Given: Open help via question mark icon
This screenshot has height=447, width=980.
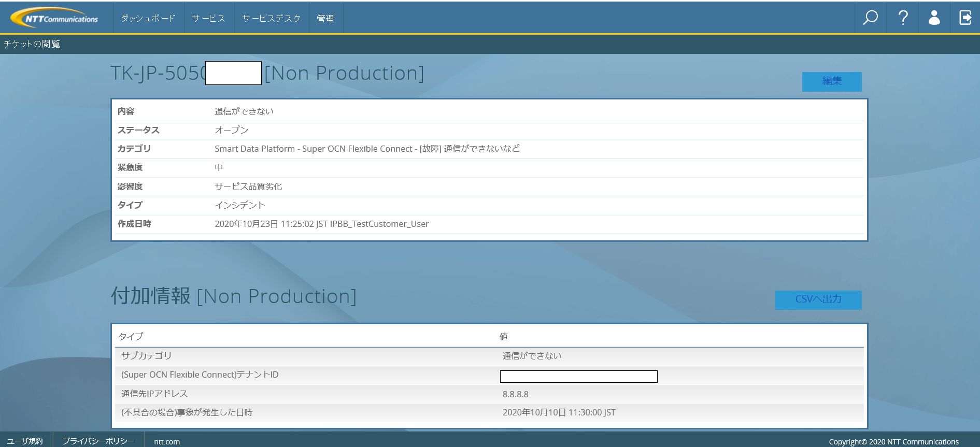Looking at the screenshot, I should tap(902, 18).
